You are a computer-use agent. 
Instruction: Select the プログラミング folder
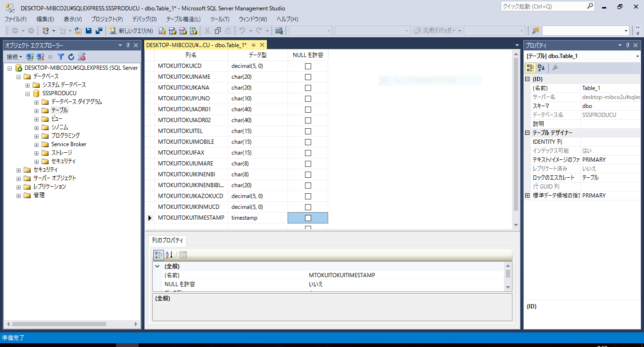click(x=66, y=136)
